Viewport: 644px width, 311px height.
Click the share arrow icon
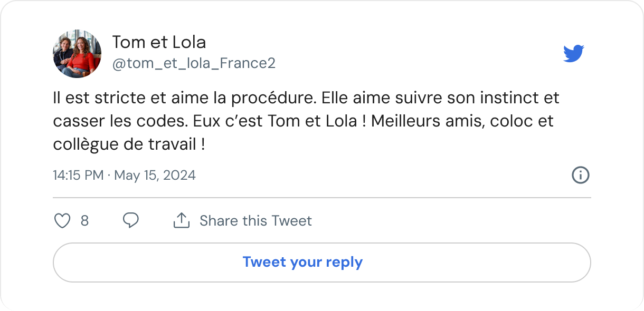[x=181, y=220]
